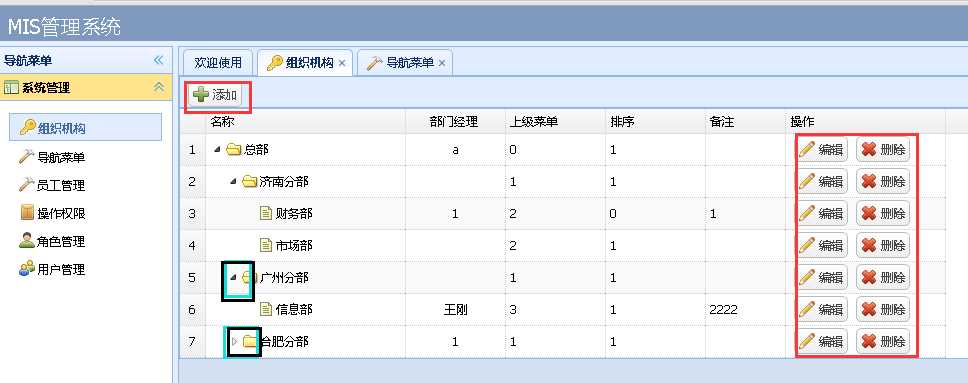Click the person icon beside 角色管理
Viewport: 968px width, 383px height.
point(27,241)
